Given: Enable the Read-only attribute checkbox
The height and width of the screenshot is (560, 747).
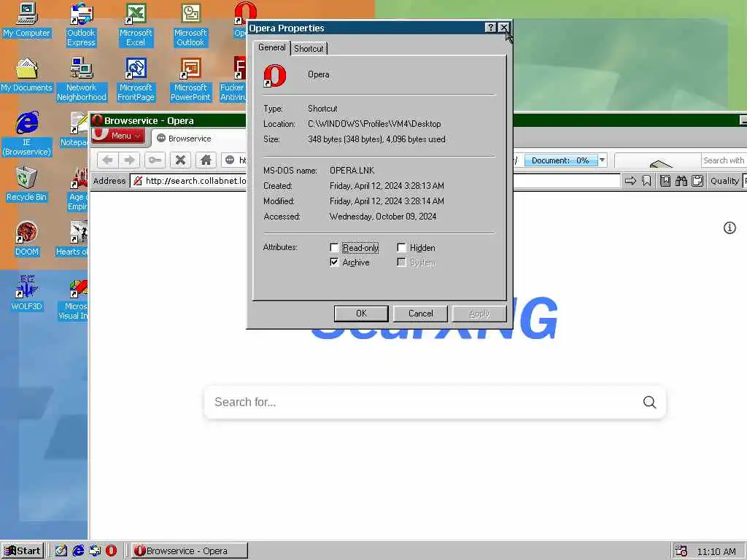Looking at the screenshot, I should (334, 248).
